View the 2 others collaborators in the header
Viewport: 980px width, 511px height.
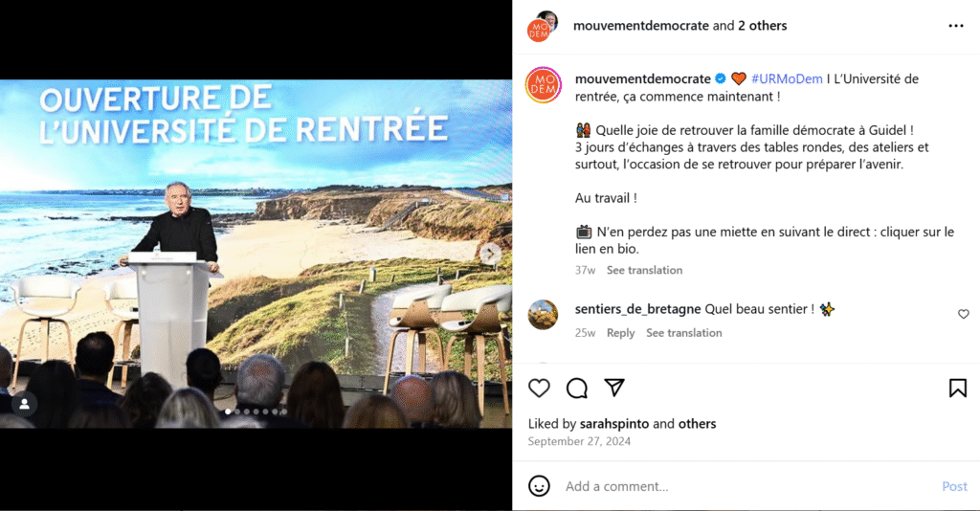point(762,26)
